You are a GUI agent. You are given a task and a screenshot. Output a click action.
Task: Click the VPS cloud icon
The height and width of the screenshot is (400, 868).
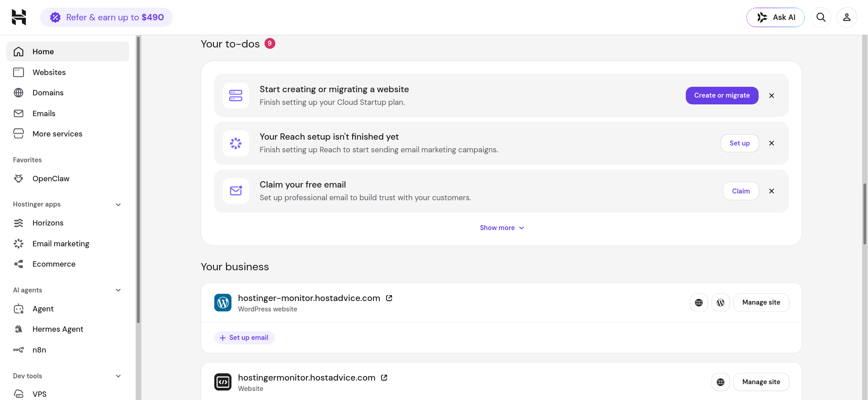(19, 394)
